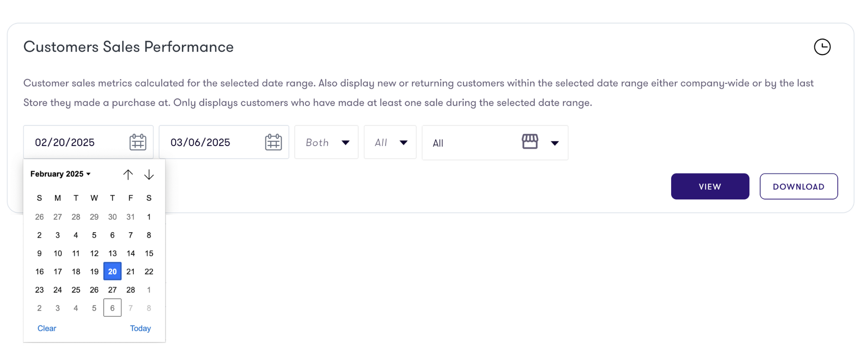The width and height of the screenshot is (868, 355).
Task: Go to previous month with up arrow
Action: (128, 175)
